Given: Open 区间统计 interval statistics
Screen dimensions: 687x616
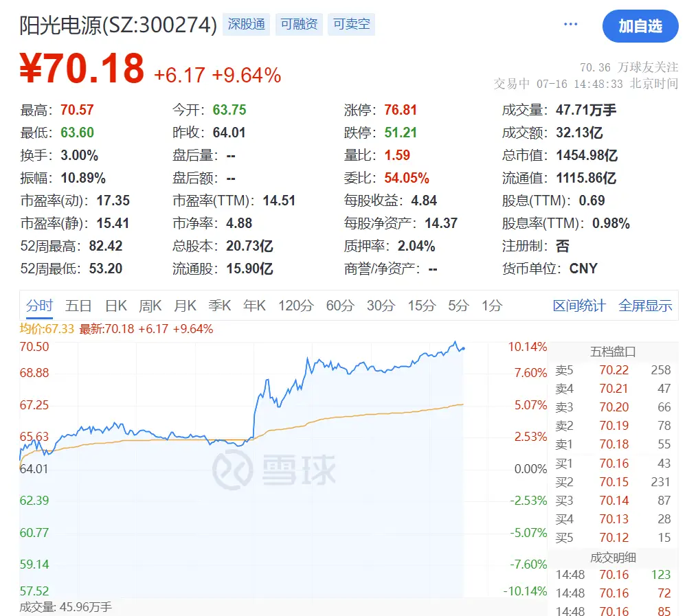Looking at the screenshot, I should point(579,306).
